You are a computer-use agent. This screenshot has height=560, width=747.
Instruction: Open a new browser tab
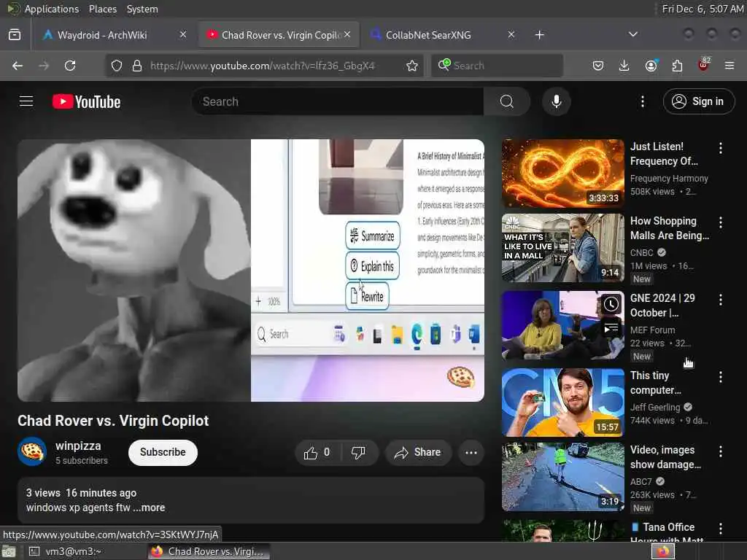(539, 35)
